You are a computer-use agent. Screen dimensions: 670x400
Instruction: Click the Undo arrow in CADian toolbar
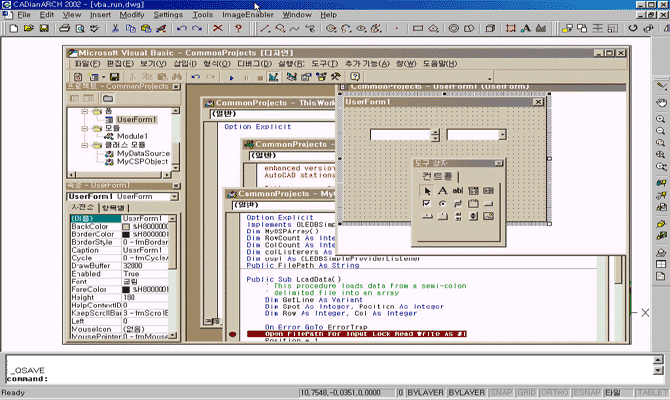182,29
